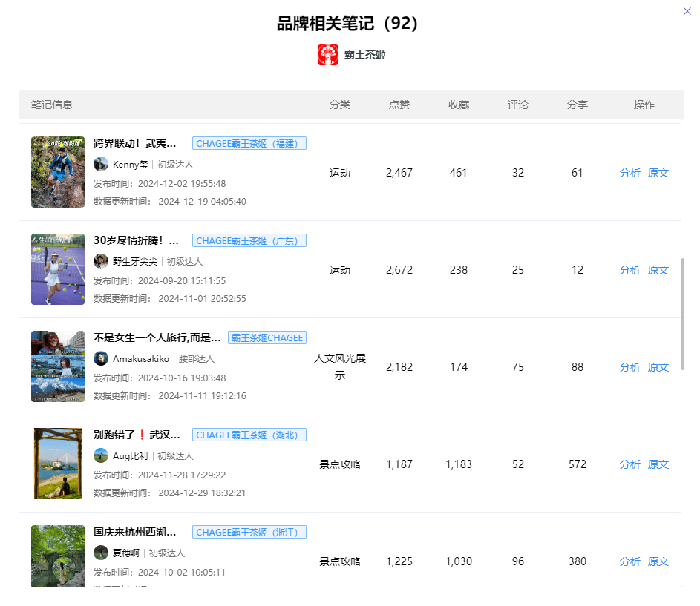This screenshot has height=606, width=700.
Task: Click the vertical scrollbar thumb
Action: click(x=683, y=314)
